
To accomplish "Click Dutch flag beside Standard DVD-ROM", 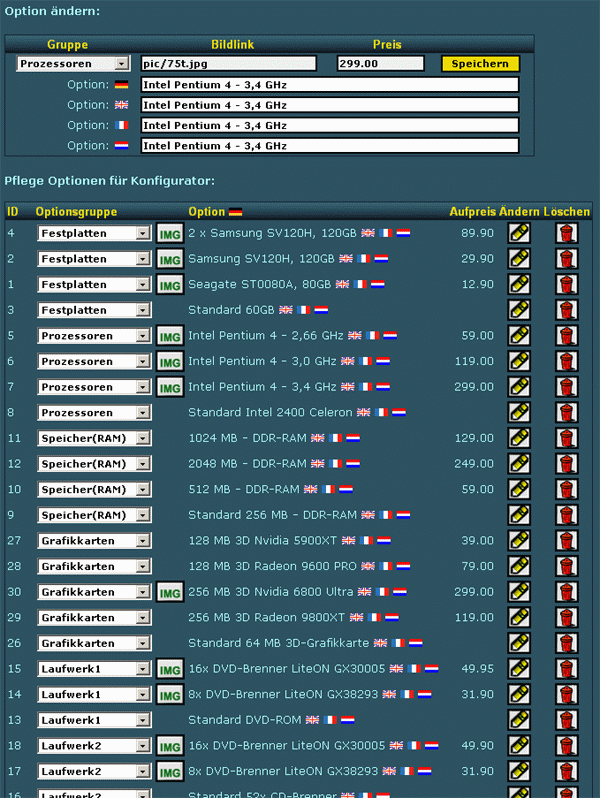I will pyautogui.click(x=348, y=720).
